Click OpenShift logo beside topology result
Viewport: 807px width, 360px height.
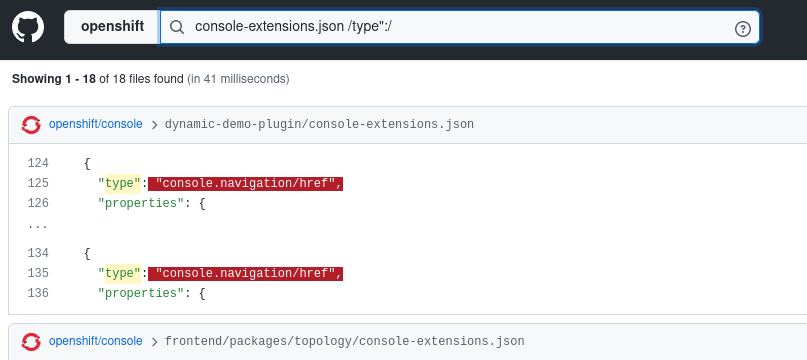tap(31, 341)
